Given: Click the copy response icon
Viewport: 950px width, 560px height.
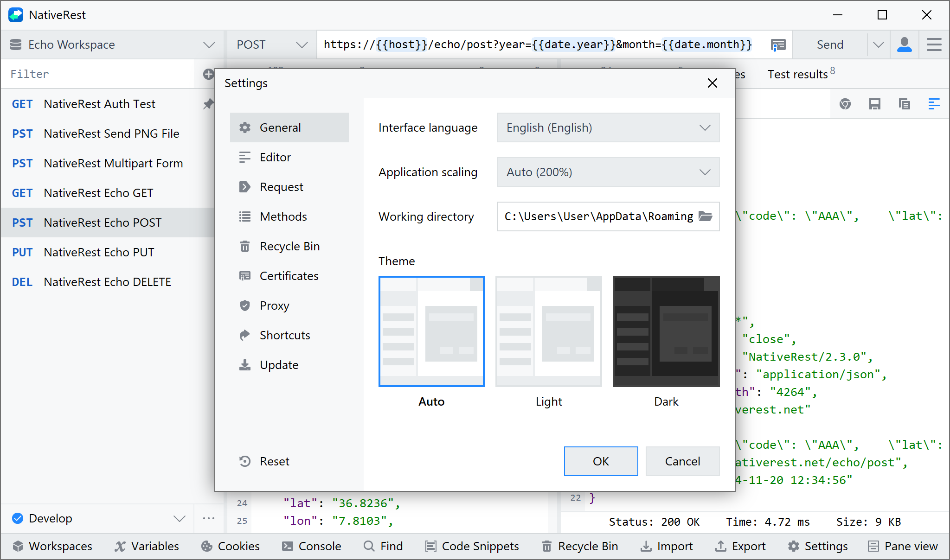Looking at the screenshot, I should click(x=904, y=104).
